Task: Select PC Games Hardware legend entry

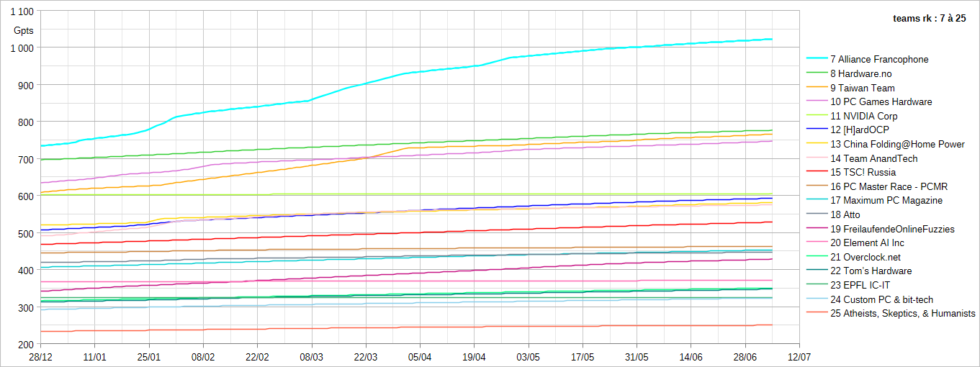Action: [x=869, y=102]
